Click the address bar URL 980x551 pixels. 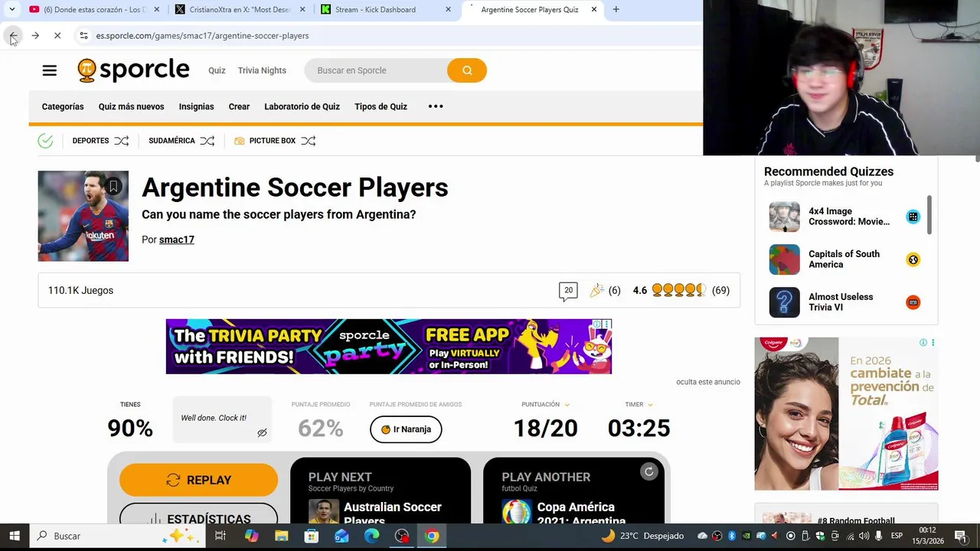(202, 35)
